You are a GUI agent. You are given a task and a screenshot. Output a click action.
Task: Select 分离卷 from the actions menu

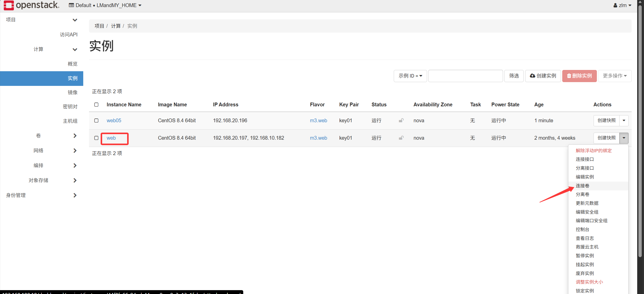click(x=582, y=194)
